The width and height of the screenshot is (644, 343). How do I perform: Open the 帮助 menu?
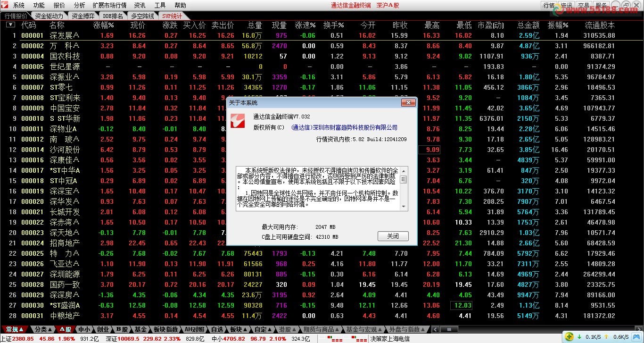pyautogui.click(x=180, y=5)
